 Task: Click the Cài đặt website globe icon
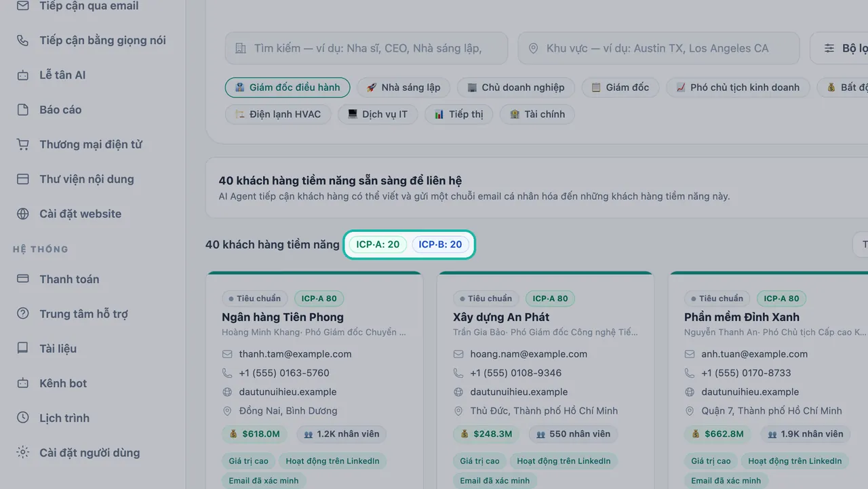click(x=23, y=214)
